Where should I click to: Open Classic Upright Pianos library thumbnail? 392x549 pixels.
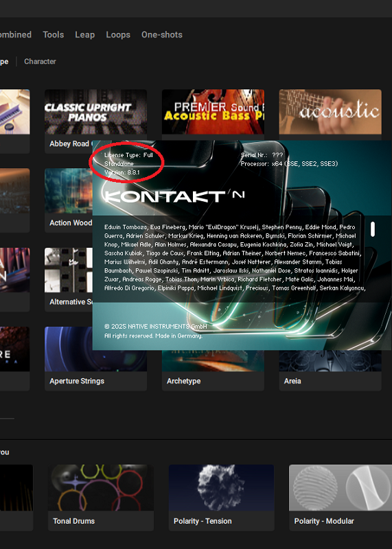coord(95,112)
